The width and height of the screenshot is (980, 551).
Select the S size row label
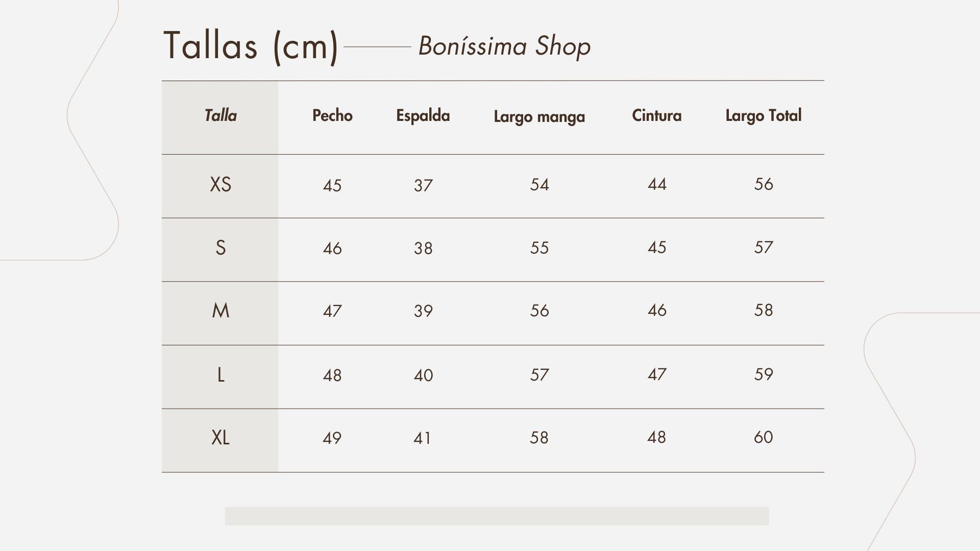(x=220, y=248)
